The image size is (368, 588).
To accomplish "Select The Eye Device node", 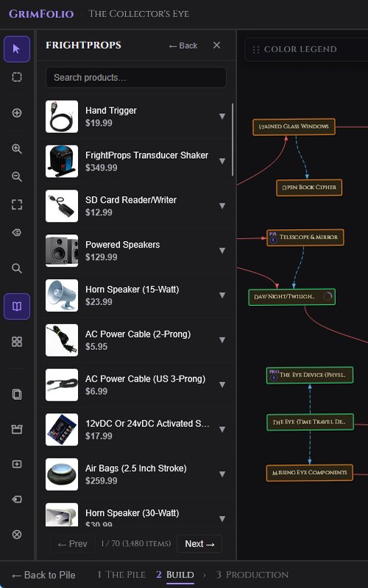I will pos(310,375).
